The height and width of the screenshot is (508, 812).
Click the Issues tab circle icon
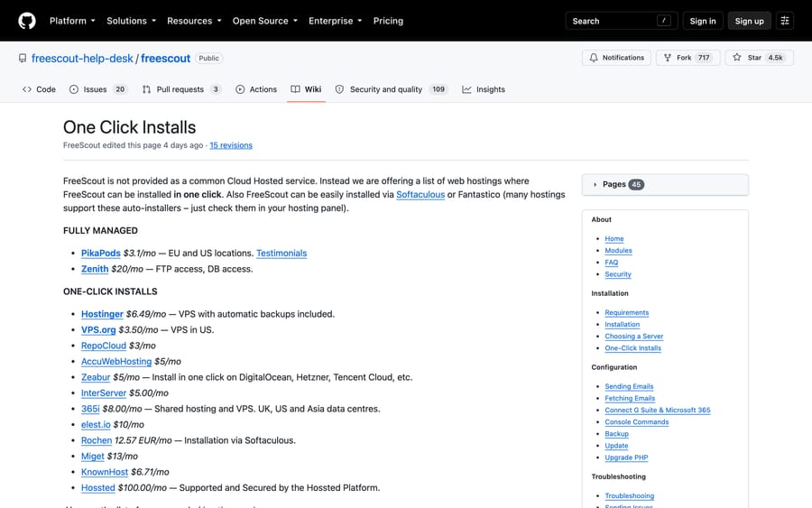74,89
